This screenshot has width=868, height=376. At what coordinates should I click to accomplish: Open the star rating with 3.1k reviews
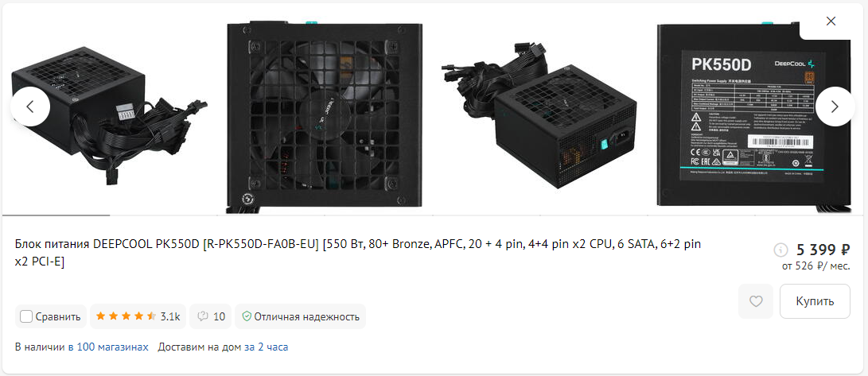[x=138, y=317]
